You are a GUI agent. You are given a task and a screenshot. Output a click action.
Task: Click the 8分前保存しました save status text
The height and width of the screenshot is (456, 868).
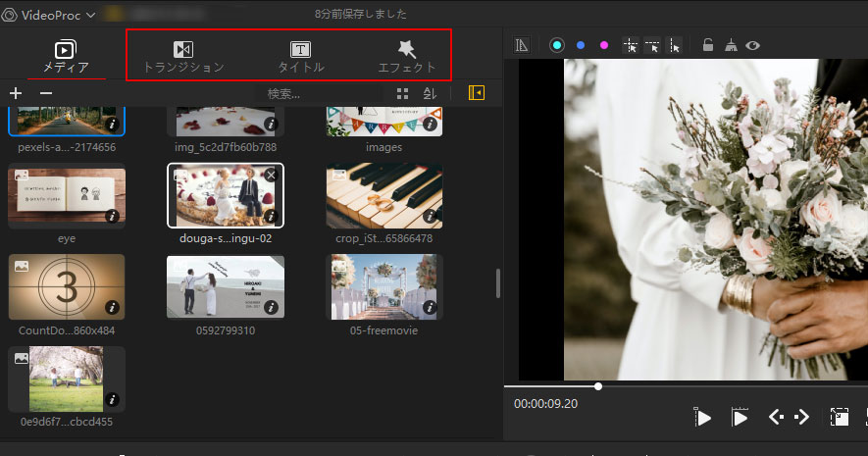[x=360, y=14]
